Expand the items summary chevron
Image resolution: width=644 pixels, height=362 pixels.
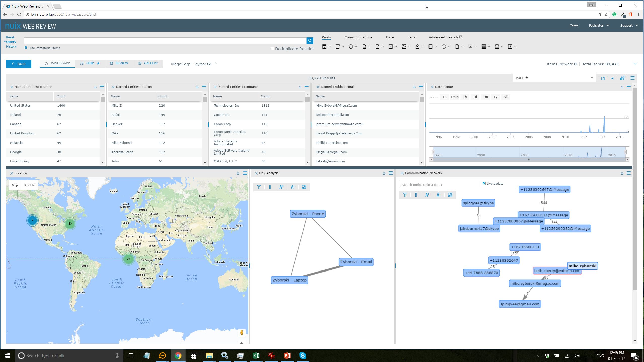point(635,64)
